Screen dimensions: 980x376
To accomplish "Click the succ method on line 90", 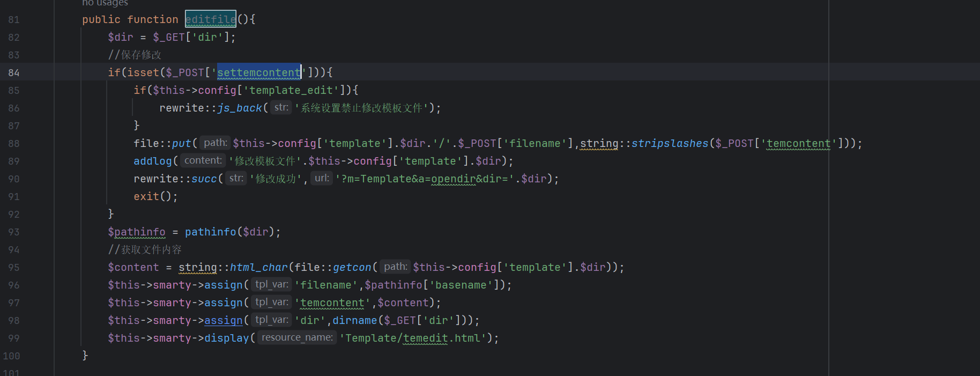I will (x=204, y=179).
